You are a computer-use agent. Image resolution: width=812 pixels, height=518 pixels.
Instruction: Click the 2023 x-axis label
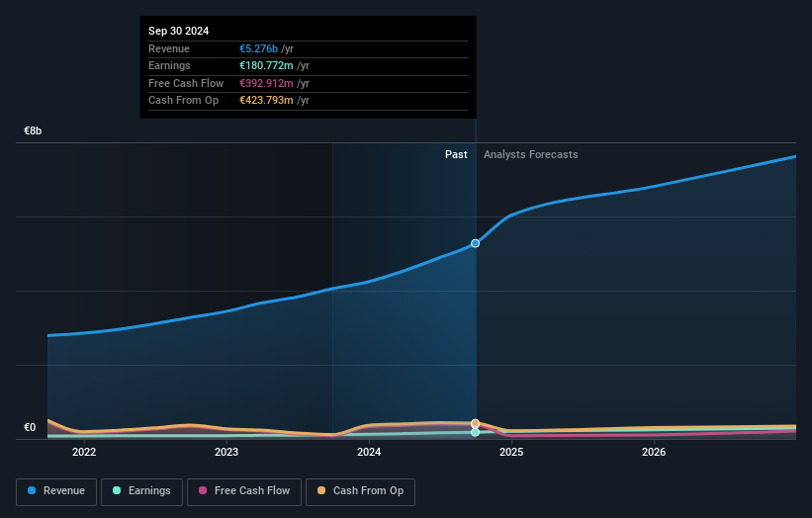point(226,452)
